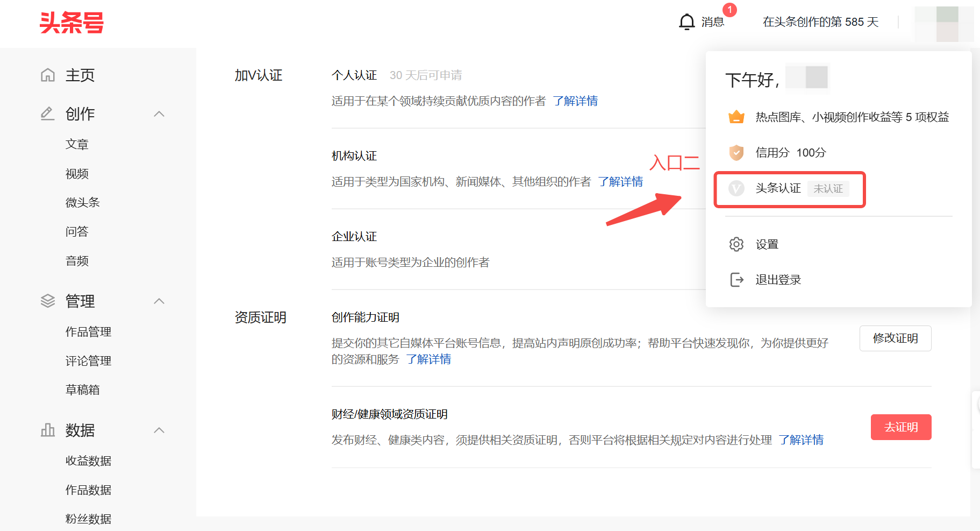
Task: Open 评论管理 in sidebar
Action: 88,361
